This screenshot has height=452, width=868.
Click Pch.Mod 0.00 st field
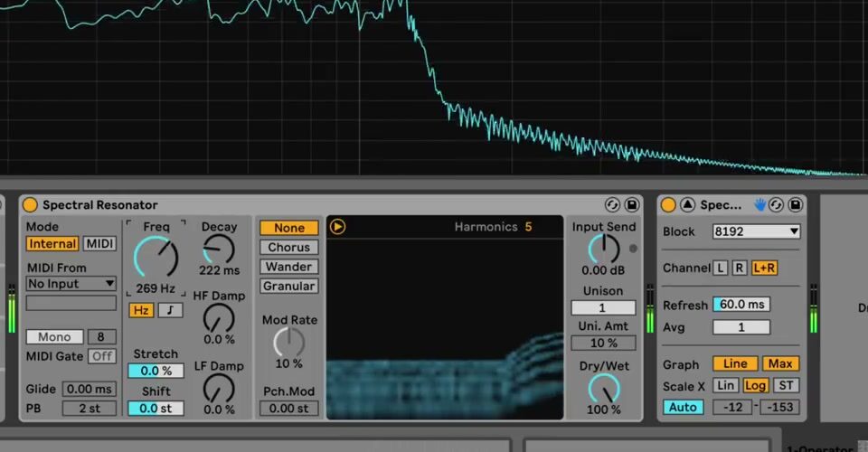tap(289, 409)
